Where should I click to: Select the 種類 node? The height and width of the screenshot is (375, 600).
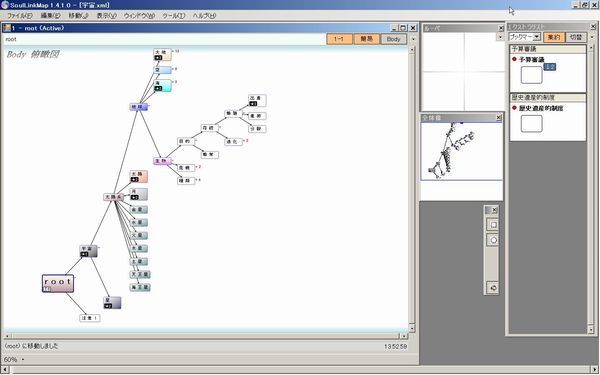[x=186, y=181]
